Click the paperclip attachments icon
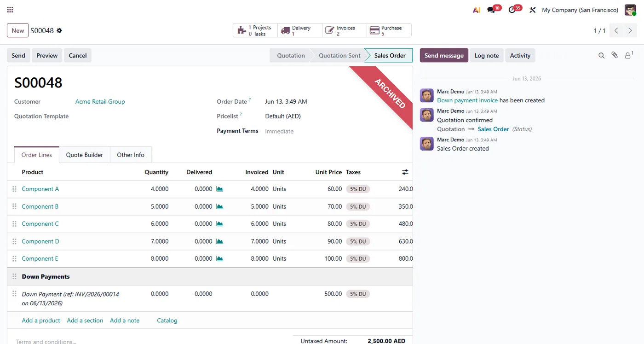 click(x=615, y=56)
